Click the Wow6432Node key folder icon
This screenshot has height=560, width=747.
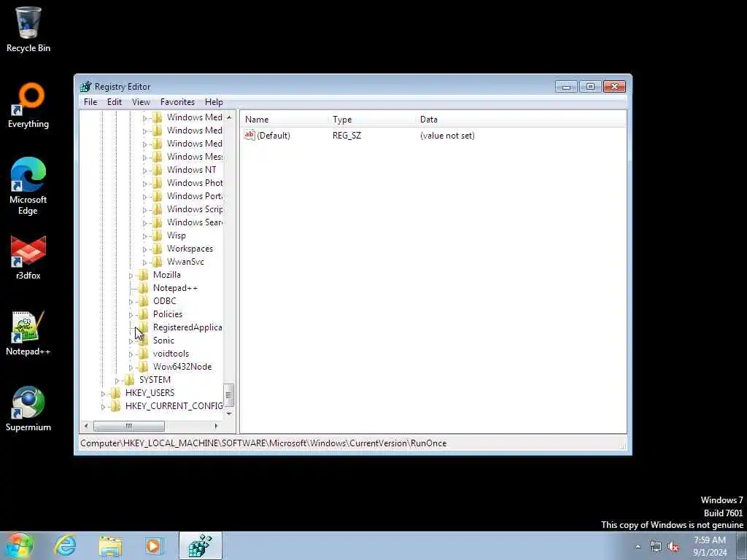click(144, 367)
